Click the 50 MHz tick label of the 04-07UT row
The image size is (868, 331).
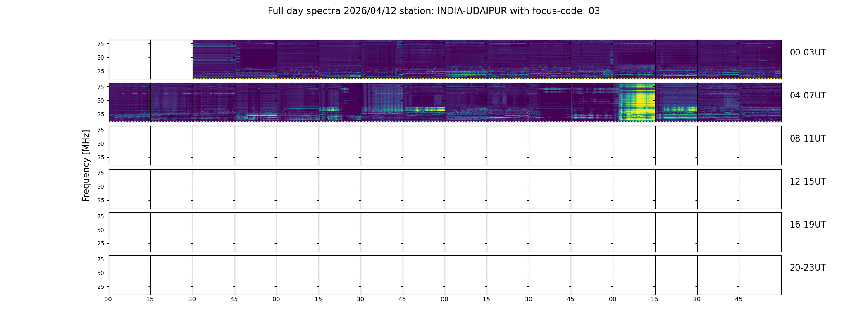tap(100, 101)
